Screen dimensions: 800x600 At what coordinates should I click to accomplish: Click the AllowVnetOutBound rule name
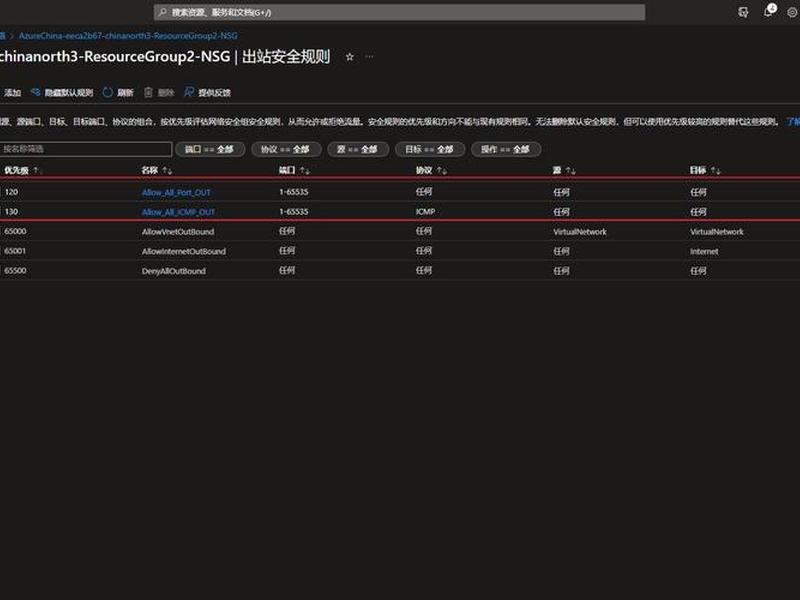pyautogui.click(x=178, y=232)
